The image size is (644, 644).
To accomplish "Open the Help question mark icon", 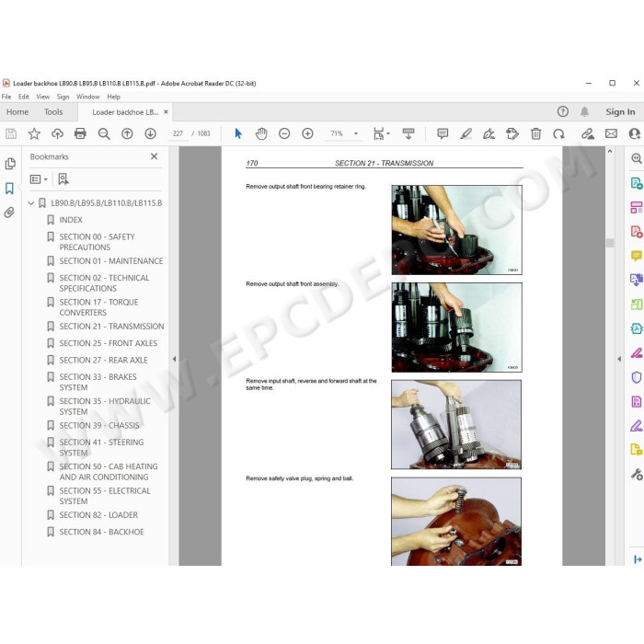I will (563, 111).
